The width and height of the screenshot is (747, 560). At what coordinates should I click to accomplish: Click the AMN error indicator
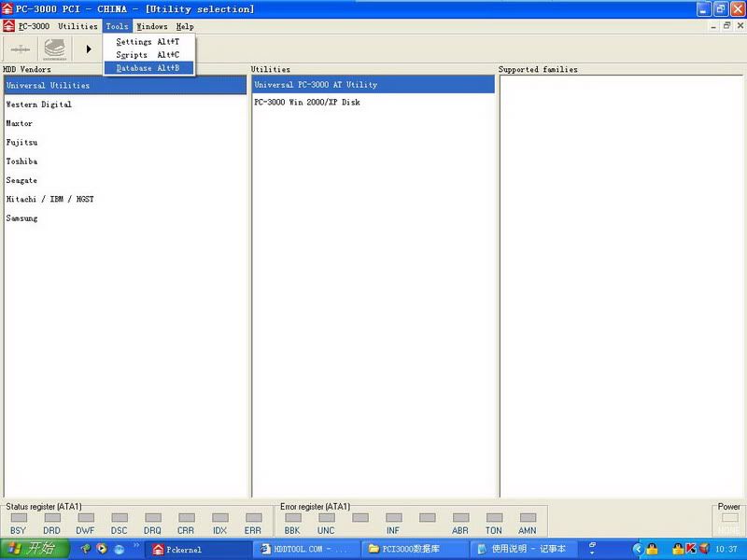tap(528, 518)
